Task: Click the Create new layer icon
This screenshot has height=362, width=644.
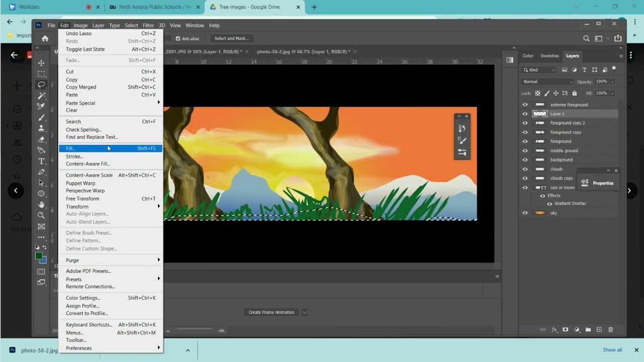Action: coord(599,330)
